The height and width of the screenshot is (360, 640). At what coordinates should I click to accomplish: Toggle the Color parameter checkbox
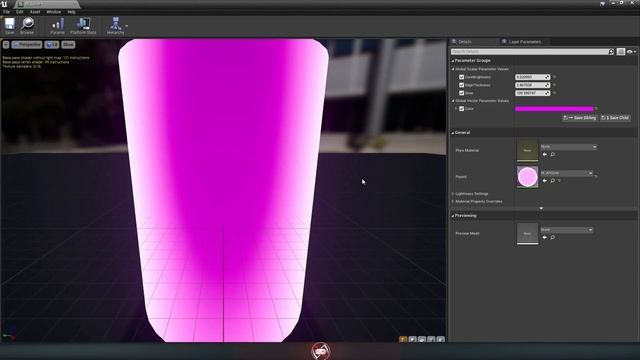[x=462, y=109]
